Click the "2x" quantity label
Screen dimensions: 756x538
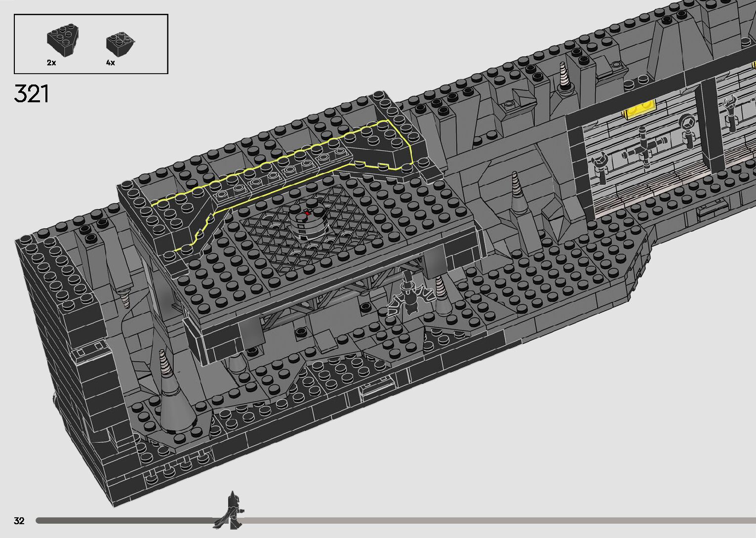[x=51, y=63]
